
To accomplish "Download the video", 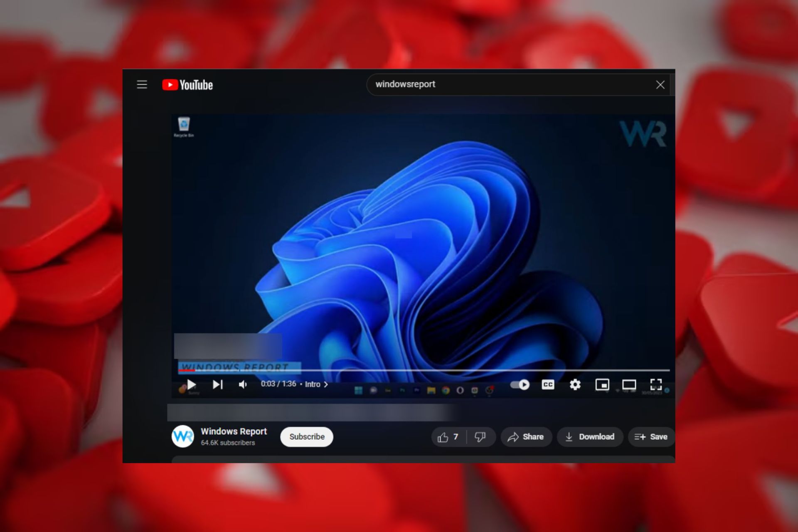I will pyautogui.click(x=590, y=437).
